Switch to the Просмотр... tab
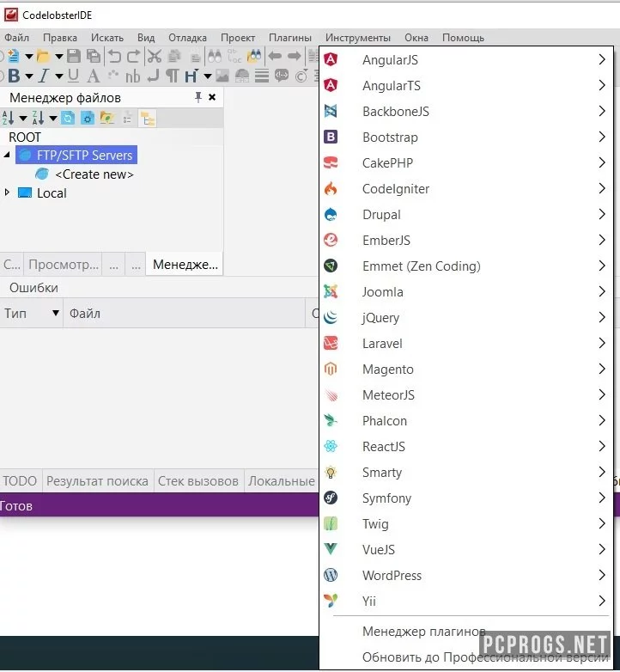The width and height of the screenshot is (620, 672). click(64, 265)
